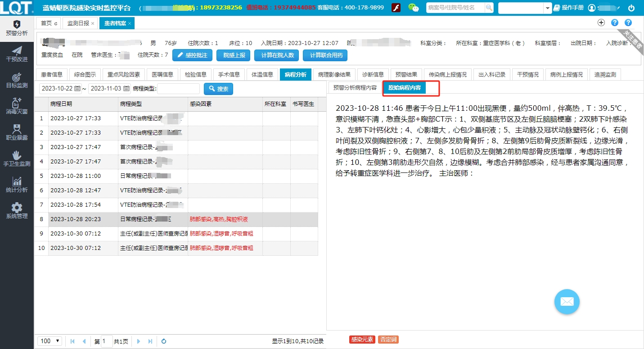Click the refresh icon in the pagination bar
This screenshot has width=644, height=349.
(x=163, y=341)
